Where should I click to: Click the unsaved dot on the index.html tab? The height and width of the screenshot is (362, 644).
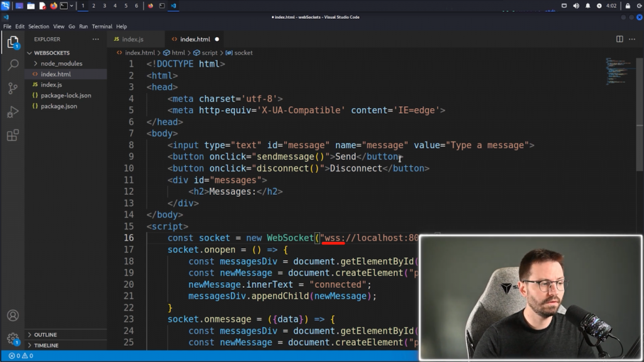coord(217,40)
